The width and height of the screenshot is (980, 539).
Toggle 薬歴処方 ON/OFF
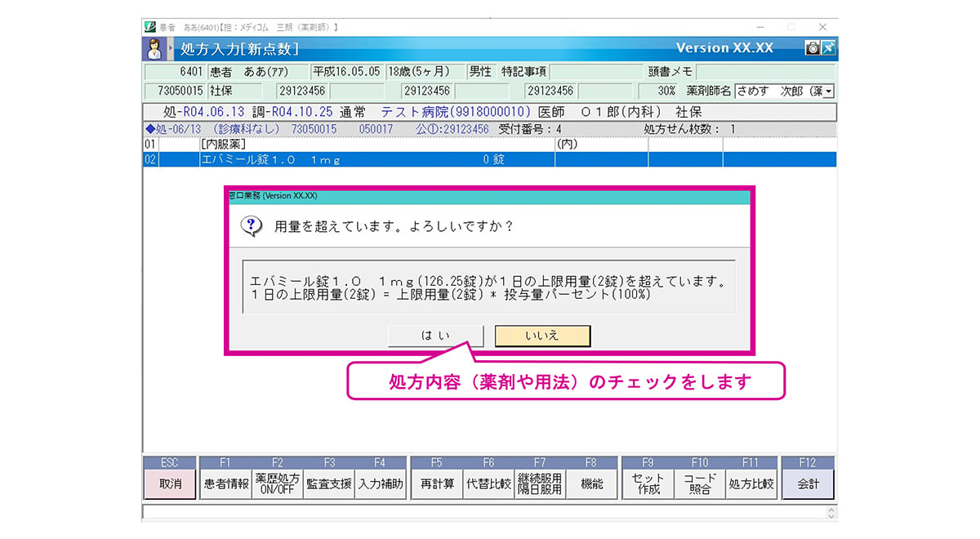click(x=278, y=484)
